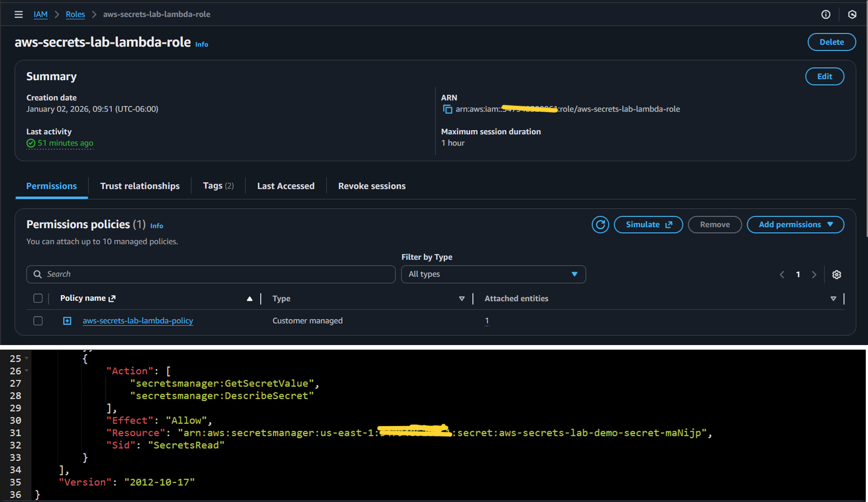Switch to the Trust relationships tab
The image size is (868, 502).
click(140, 186)
